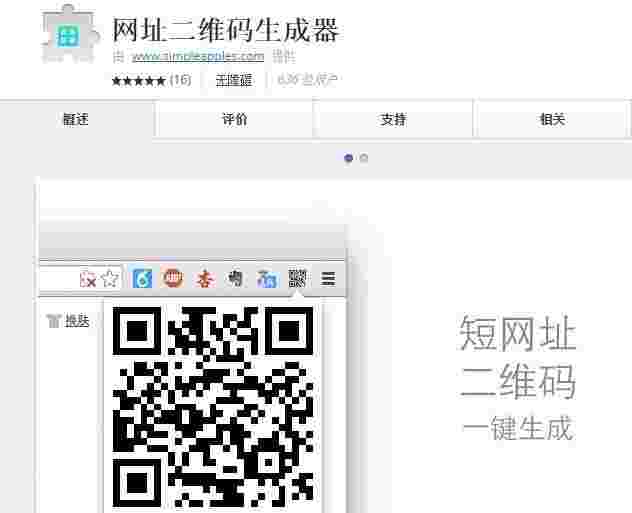Click the red ABP extension icon

tap(173, 278)
